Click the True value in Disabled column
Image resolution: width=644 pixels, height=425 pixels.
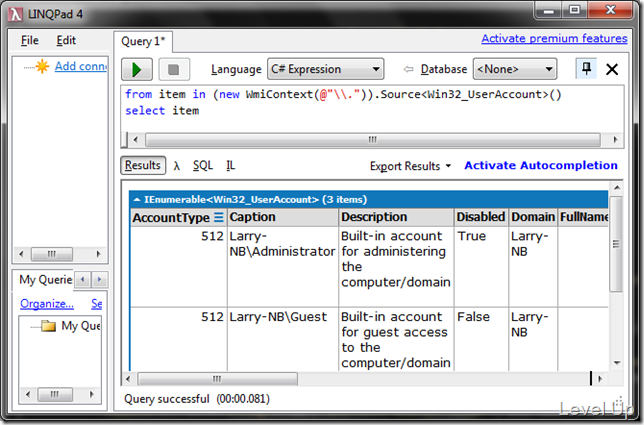tap(472, 236)
